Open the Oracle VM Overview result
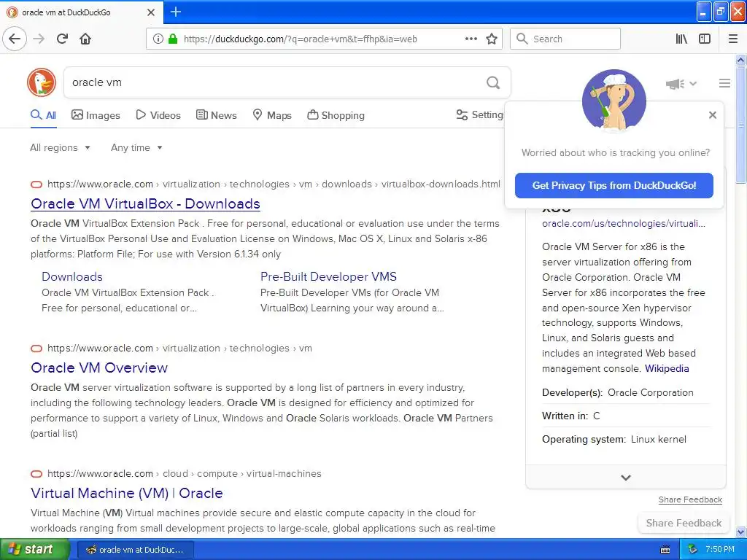This screenshot has width=747, height=560. [99, 367]
